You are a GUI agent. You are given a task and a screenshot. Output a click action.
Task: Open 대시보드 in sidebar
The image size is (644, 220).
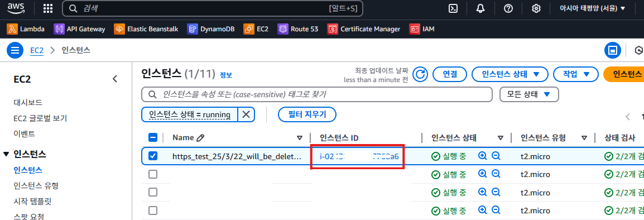pos(27,102)
